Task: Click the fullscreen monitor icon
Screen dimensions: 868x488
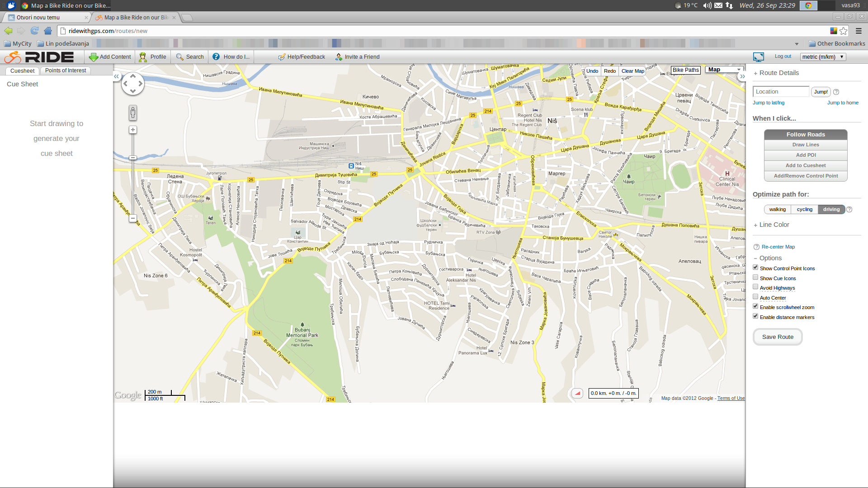Action: tap(758, 57)
